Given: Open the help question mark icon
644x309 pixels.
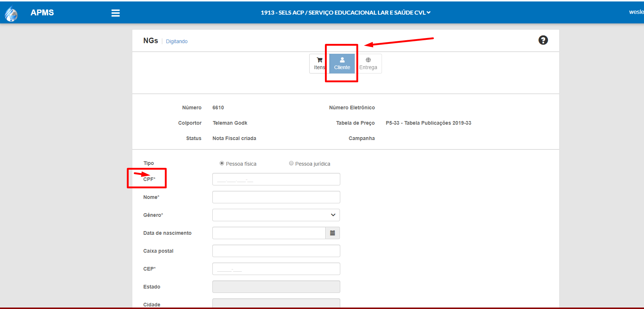Looking at the screenshot, I should pyautogui.click(x=543, y=40).
